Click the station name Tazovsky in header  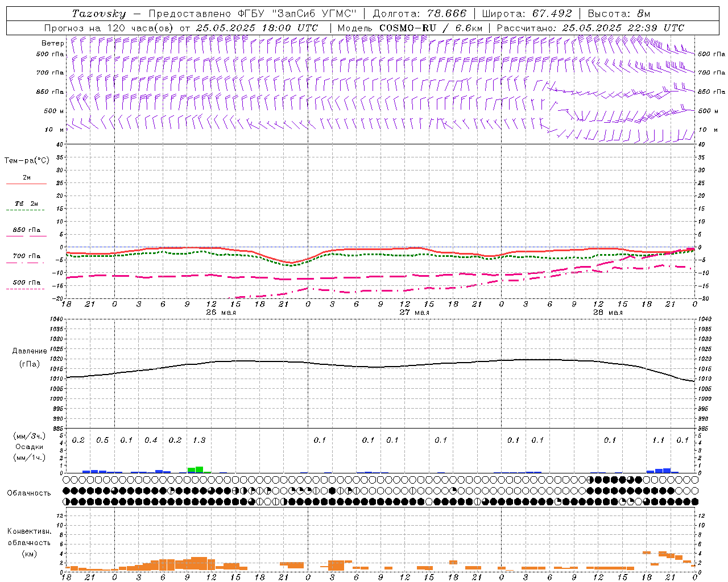coord(99,14)
